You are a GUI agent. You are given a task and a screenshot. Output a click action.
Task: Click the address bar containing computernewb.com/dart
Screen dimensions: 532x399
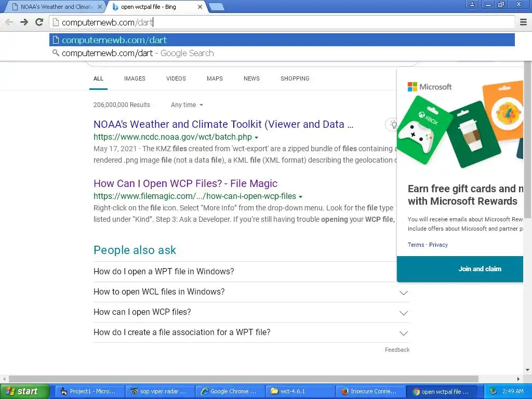pyautogui.click(x=282, y=22)
